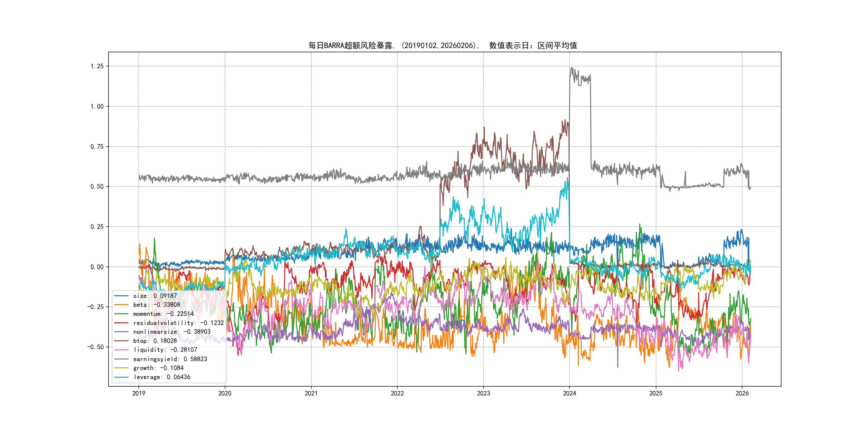Click the red residualvolatility legend swatch
The image size is (868, 434).
121,323
